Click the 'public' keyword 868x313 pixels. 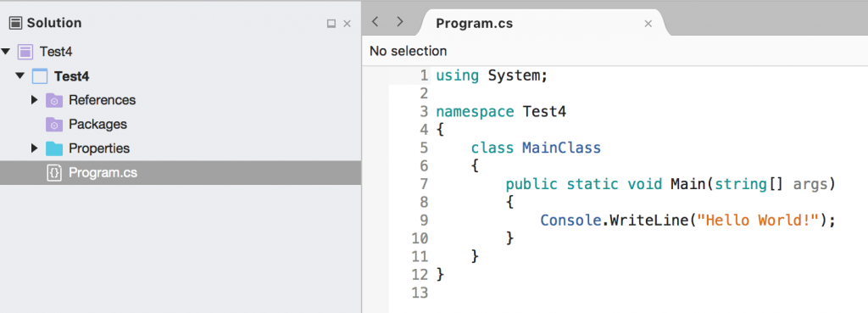531,184
